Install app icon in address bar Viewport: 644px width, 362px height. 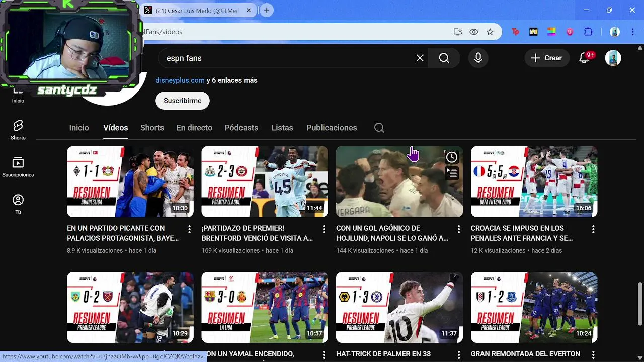point(458,32)
